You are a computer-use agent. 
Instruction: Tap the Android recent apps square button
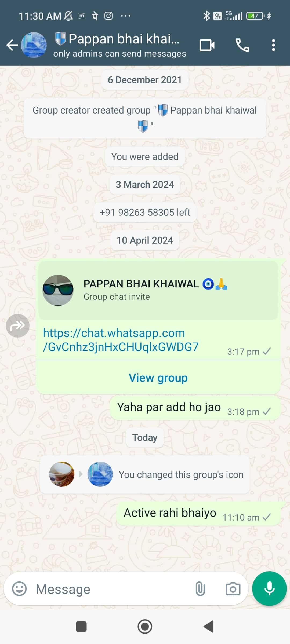81,627
